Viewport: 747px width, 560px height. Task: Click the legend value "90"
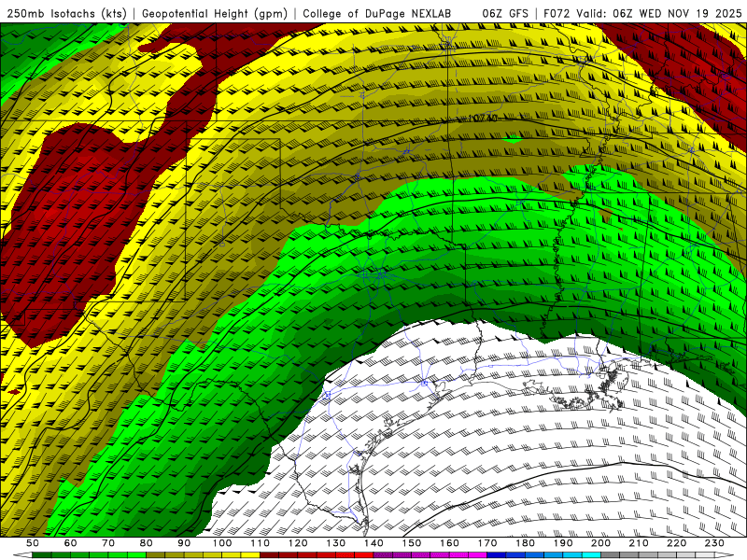[184, 543]
